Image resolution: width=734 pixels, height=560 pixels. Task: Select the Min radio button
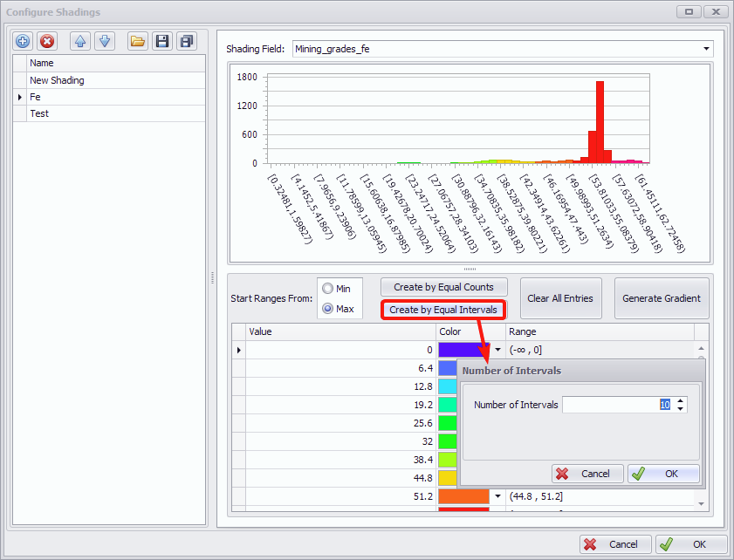327,289
